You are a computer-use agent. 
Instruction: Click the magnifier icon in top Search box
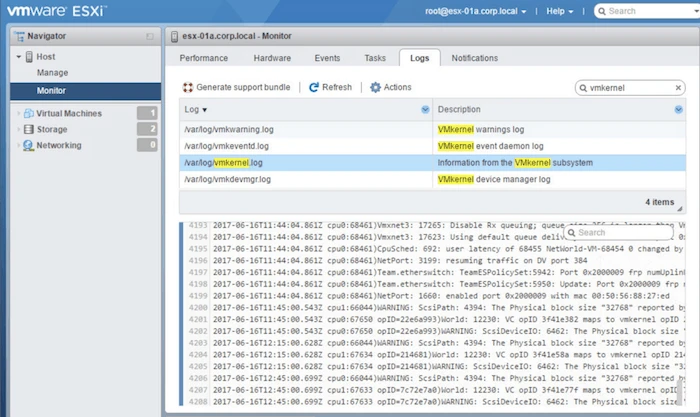602,11
